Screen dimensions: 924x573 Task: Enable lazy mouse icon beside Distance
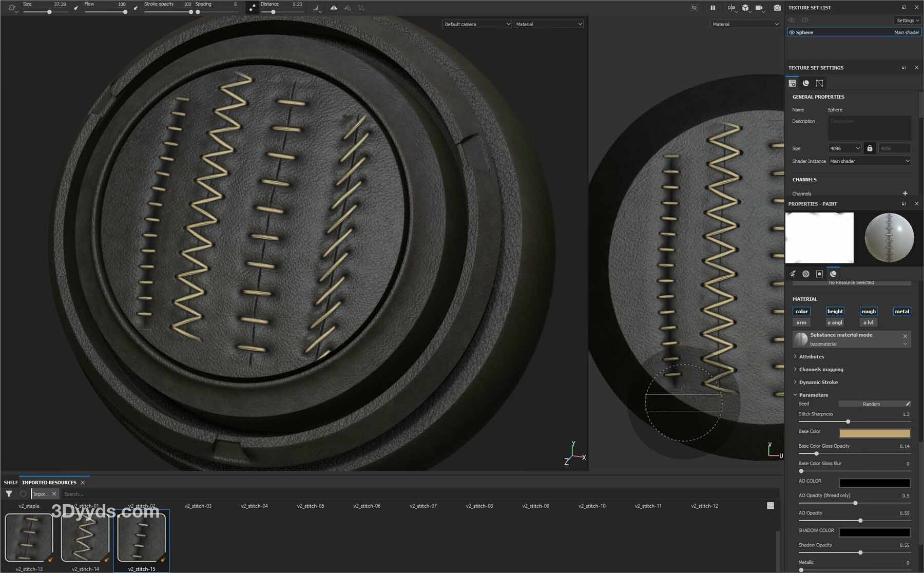click(x=252, y=8)
